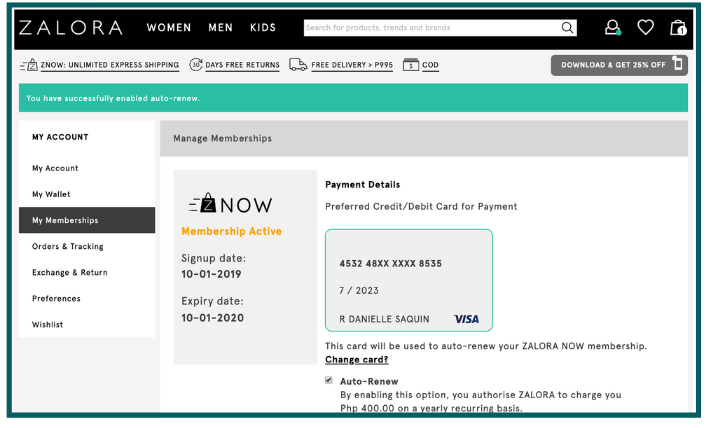Click card number 4532 48XX XXXX 8535
This screenshot has height=428, width=710.
(x=390, y=264)
